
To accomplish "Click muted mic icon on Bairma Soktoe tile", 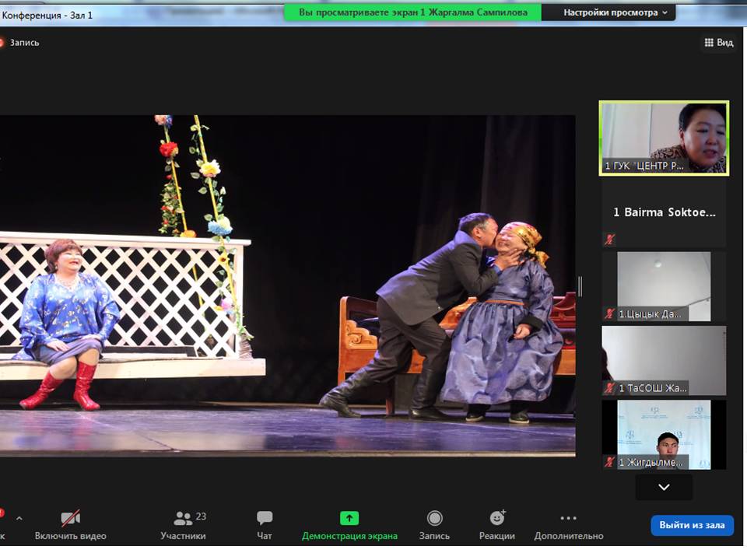I will [x=609, y=240].
